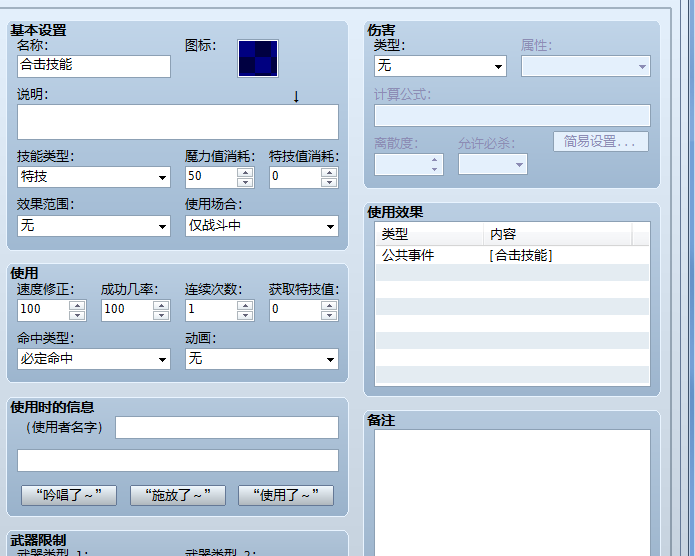The width and height of the screenshot is (695, 556).
Task: Increase 魔力值消耗 with the up arrow
Action: click(x=245, y=172)
